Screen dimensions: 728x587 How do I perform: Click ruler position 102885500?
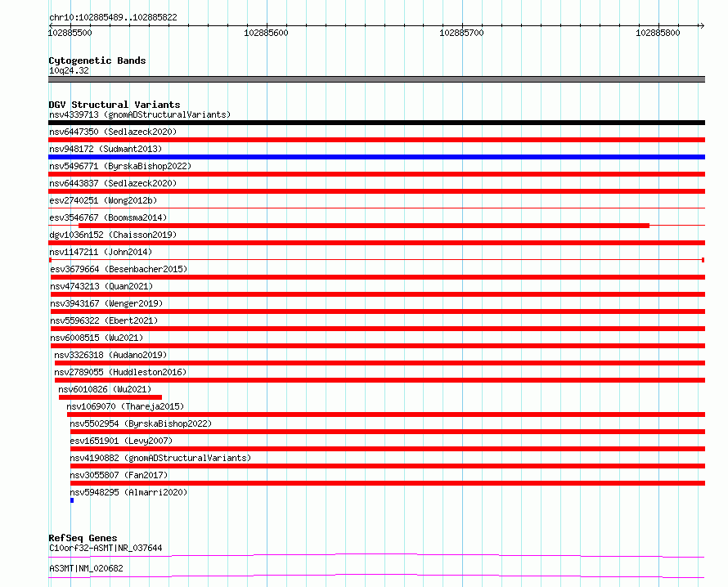tap(70, 33)
